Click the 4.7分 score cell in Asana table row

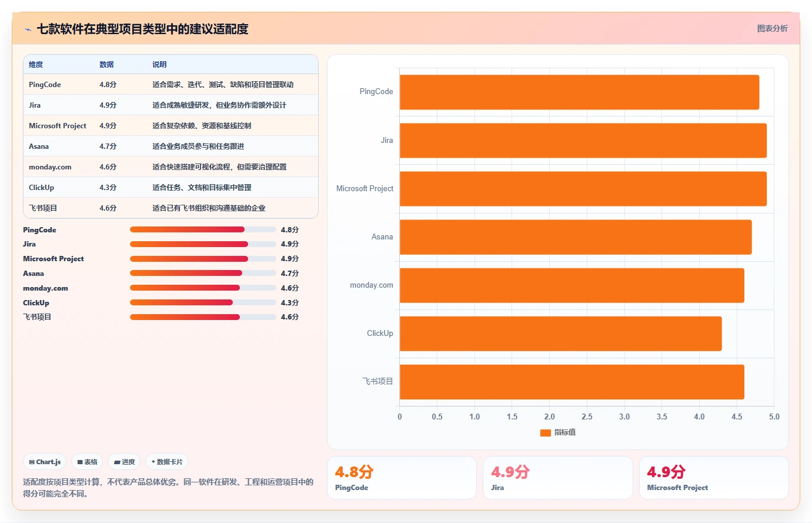coord(108,146)
